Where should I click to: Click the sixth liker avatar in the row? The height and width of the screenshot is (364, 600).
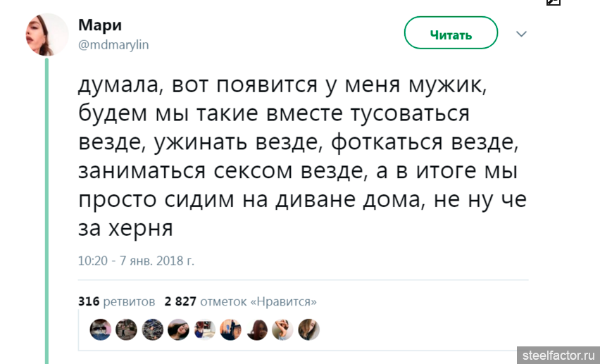(x=231, y=330)
